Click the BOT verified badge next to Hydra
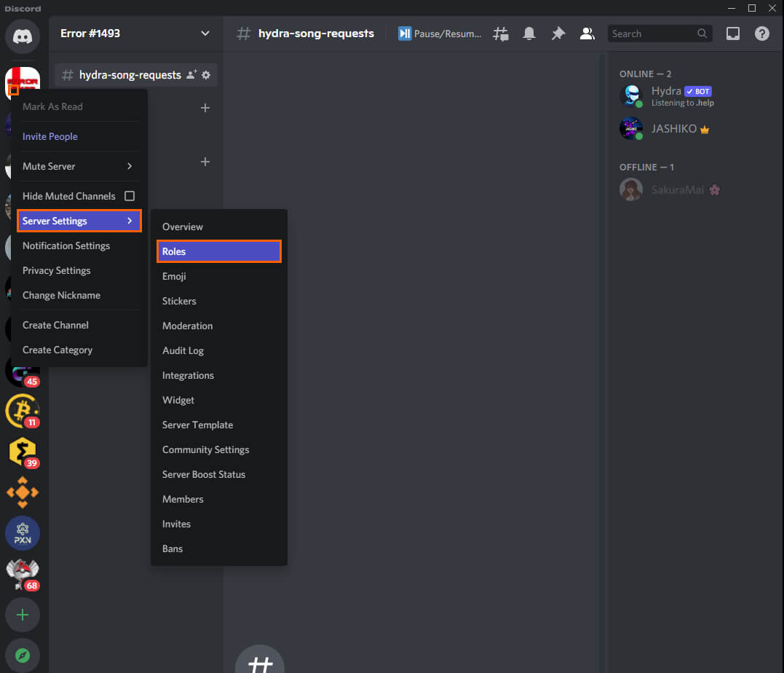The image size is (784, 673). point(698,91)
